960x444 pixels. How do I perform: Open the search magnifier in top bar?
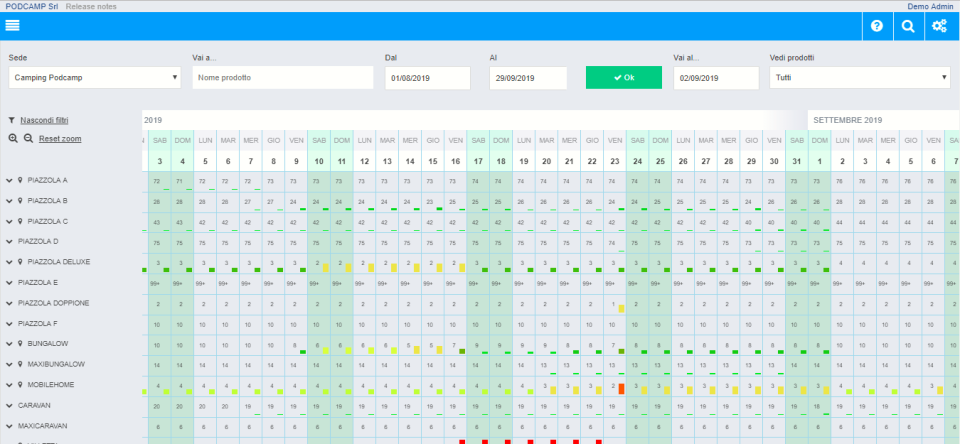coord(907,26)
